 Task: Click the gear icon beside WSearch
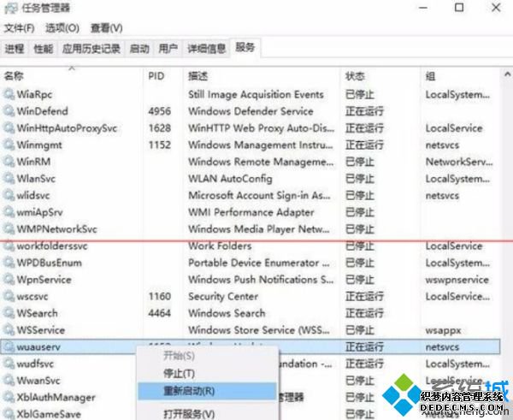(x=9, y=313)
